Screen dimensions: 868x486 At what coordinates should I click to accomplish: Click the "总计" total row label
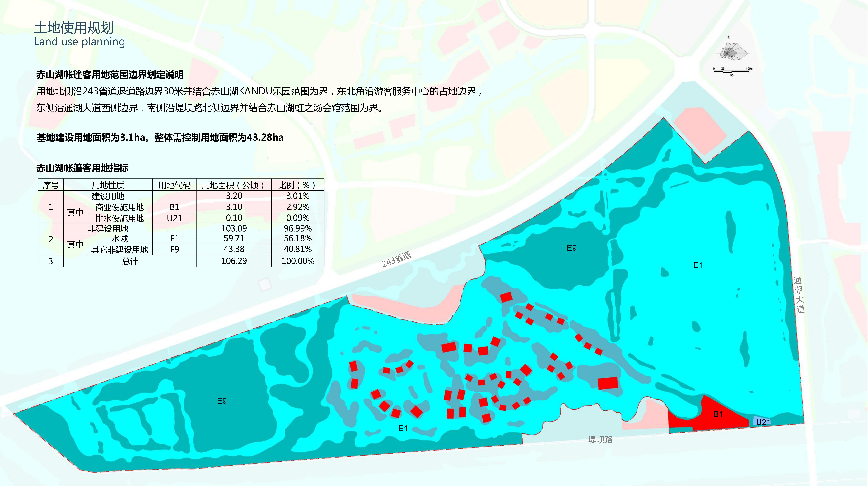click(130, 261)
